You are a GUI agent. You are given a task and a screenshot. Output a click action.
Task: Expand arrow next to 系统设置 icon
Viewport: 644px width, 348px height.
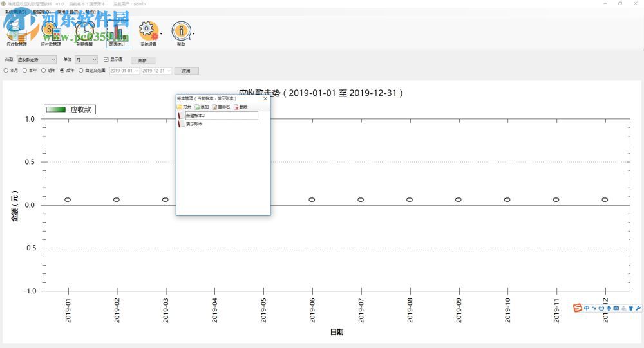click(161, 33)
